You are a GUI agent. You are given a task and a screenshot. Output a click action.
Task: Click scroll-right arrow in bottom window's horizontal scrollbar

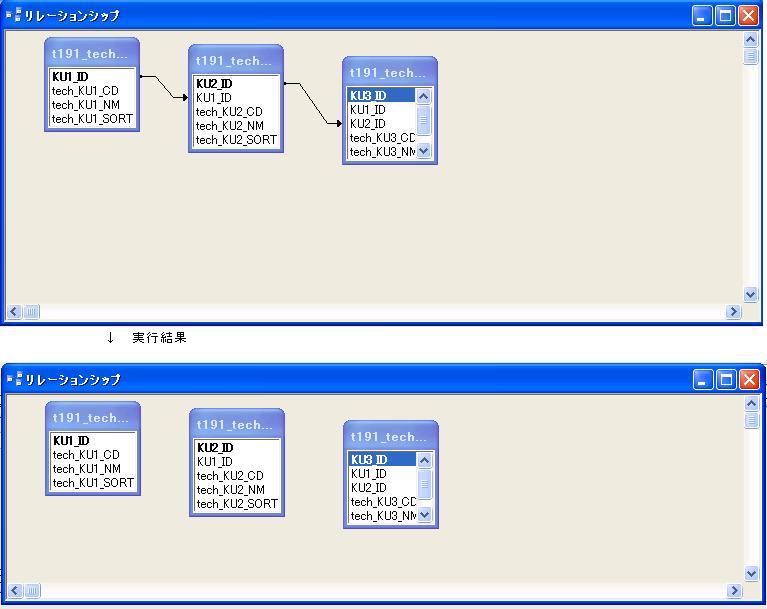[x=733, y=591]
